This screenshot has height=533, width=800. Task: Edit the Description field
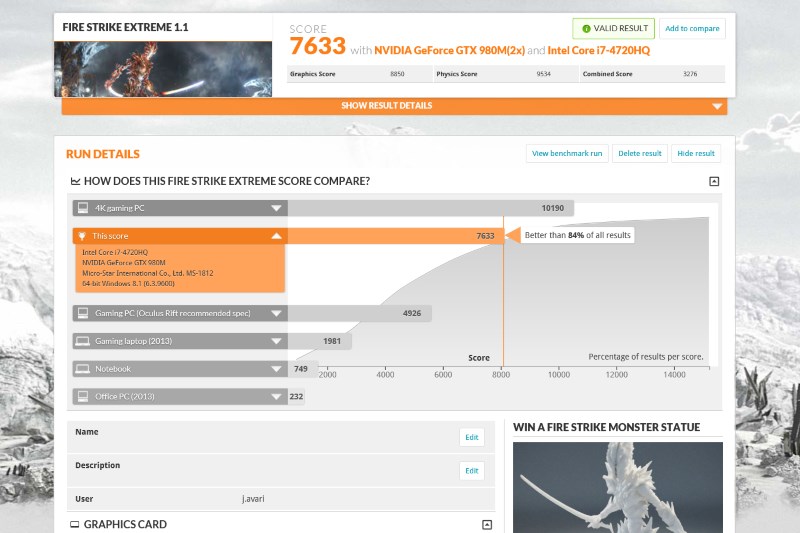[x=471, y=471]
